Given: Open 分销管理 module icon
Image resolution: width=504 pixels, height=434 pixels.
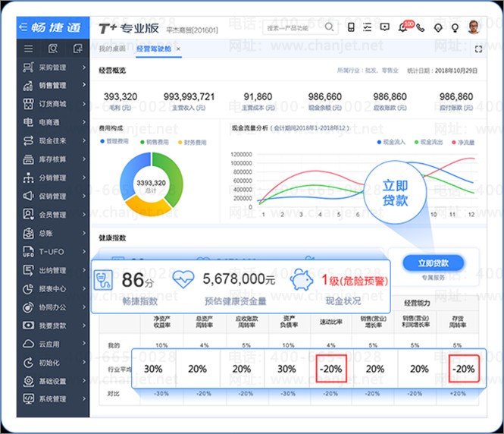Looking at the screenshot, I should point(28,178).
